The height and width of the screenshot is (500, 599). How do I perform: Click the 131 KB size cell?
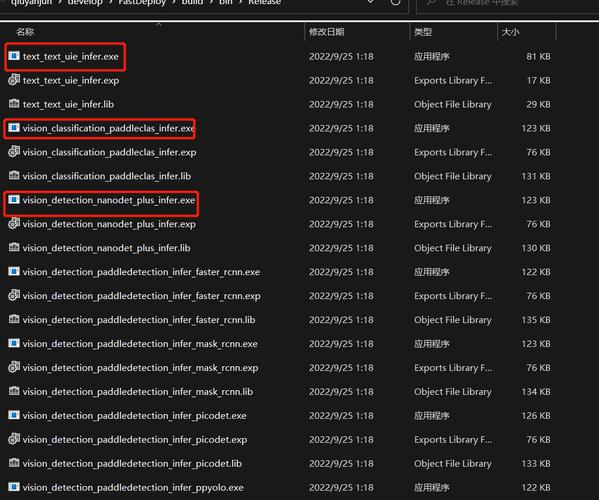coord(536,176)
